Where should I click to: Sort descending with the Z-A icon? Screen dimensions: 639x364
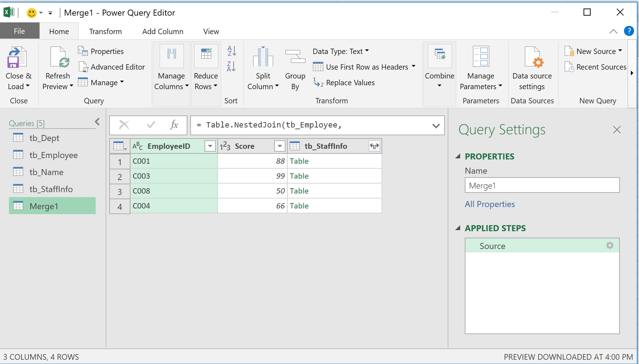coord(231,66)
